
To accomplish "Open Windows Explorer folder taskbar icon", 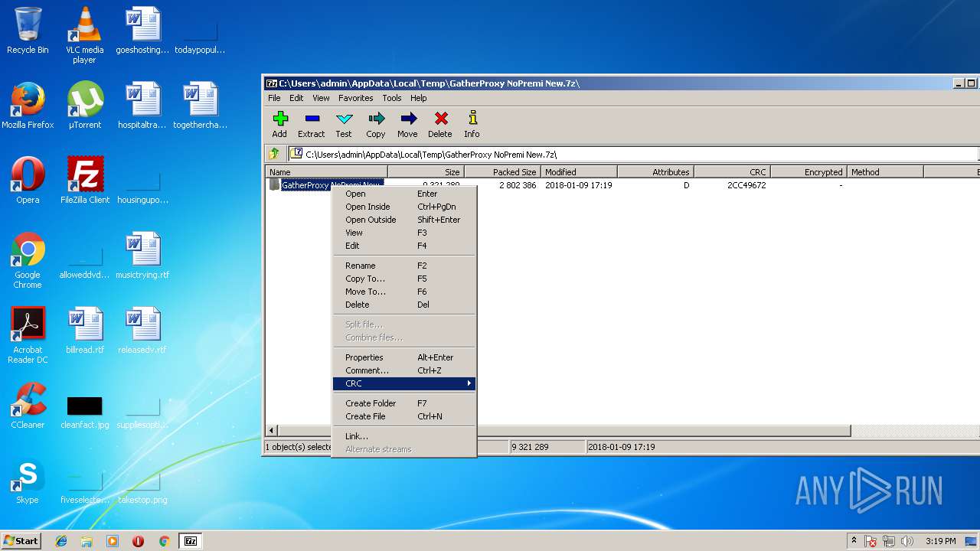I will tap(87, 541).
